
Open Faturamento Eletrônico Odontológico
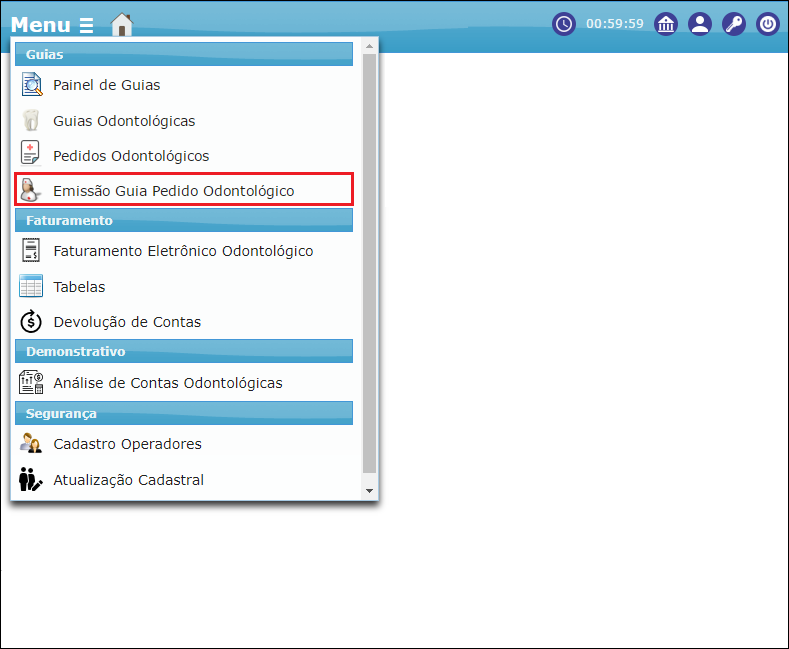point(183,251)
